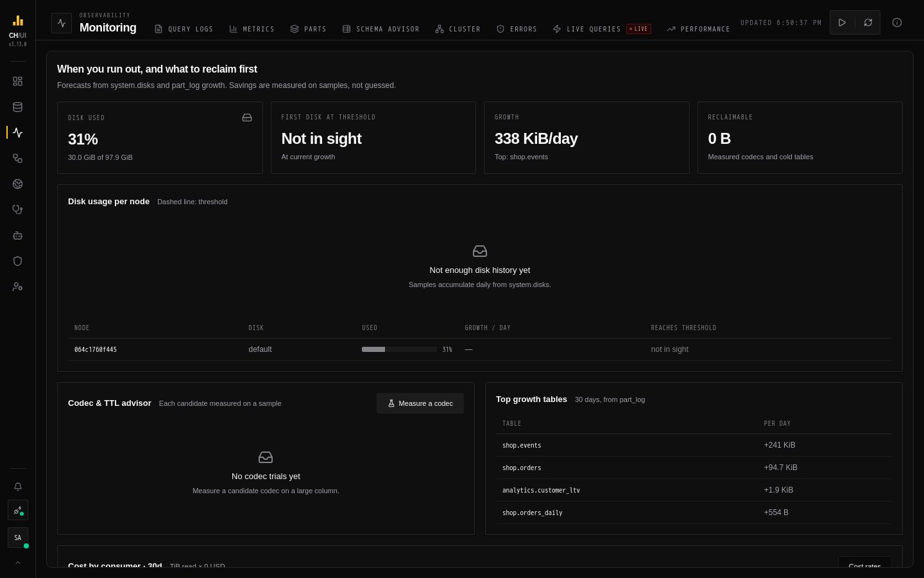Open the info icon in header
The width and height of the screenshot is (924, 578).
coord(897,22)
